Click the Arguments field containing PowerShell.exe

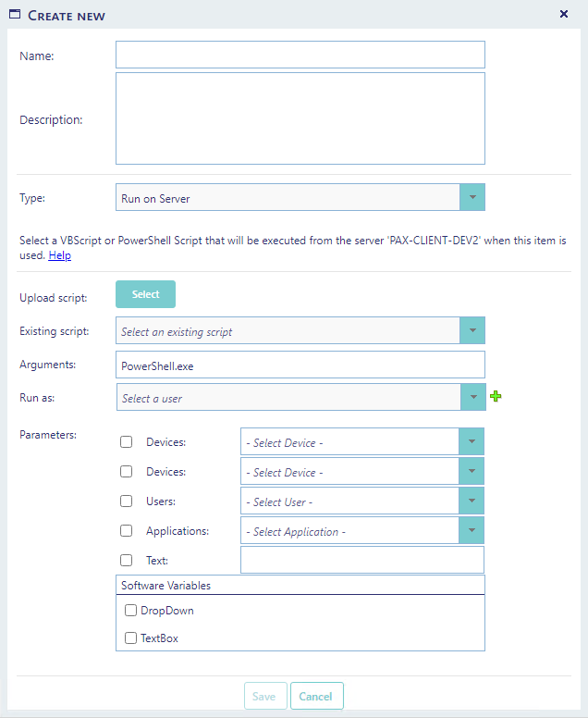click(300, 365)
